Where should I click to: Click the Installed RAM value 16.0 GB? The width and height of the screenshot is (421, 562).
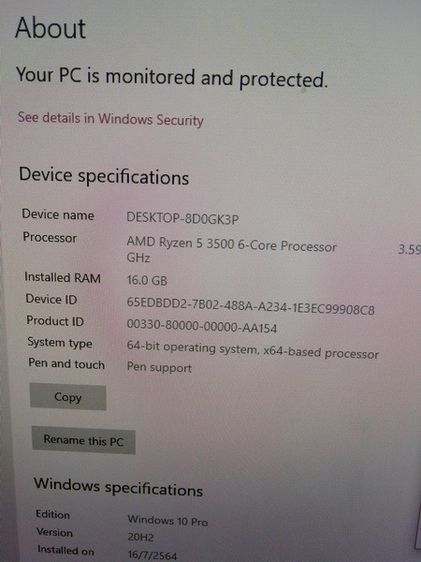click(x=147, y=280)
